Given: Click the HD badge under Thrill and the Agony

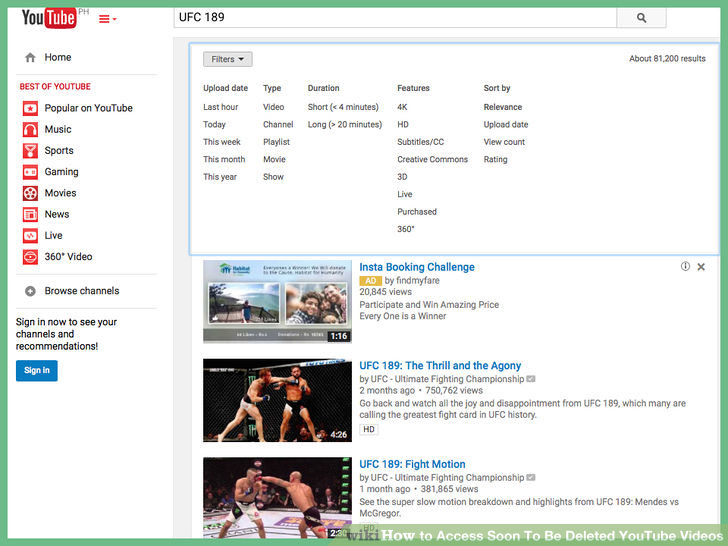Looking at the screenshot, I should (369, 429).
